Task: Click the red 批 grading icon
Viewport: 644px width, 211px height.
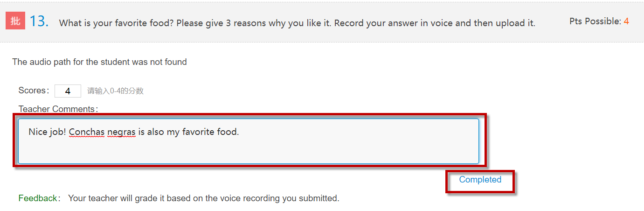Action: tap(15, 21)
